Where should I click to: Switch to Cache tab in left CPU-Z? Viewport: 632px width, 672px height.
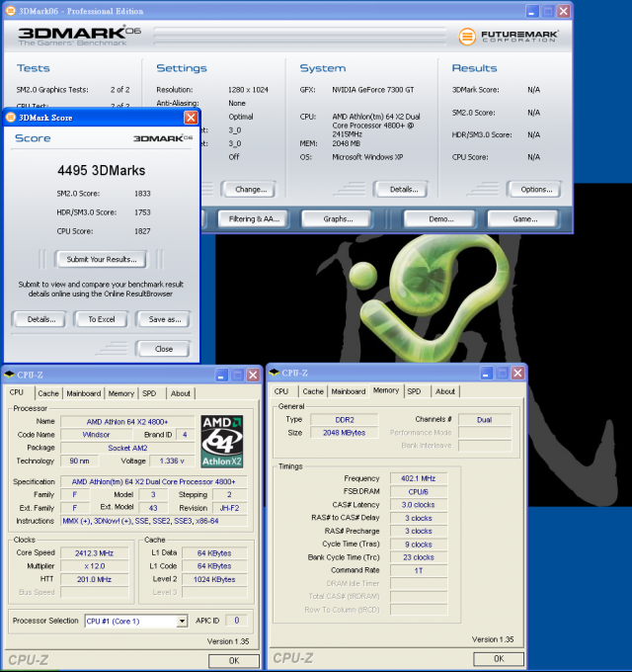(48, 393)
